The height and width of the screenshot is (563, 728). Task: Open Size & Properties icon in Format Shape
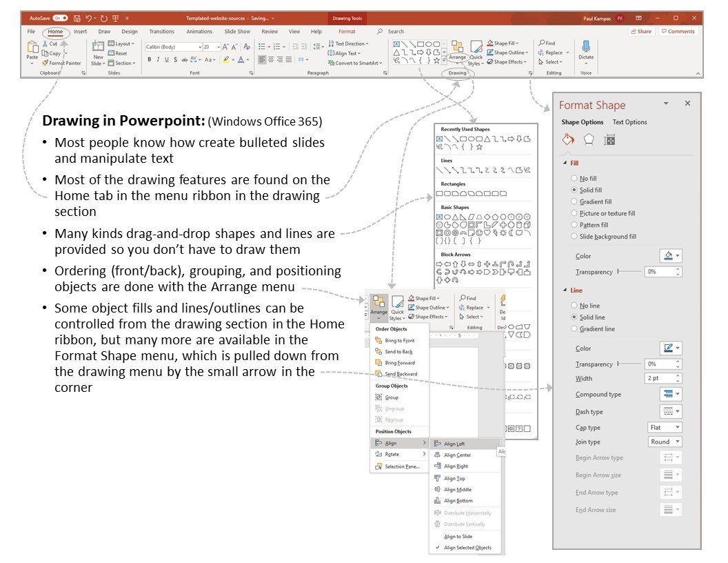(609, 140)
